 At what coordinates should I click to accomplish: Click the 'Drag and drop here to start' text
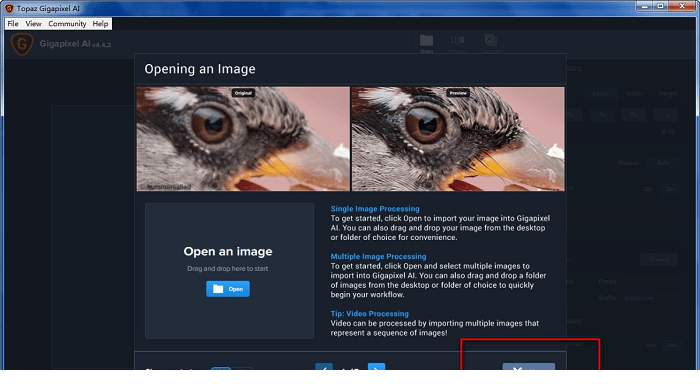228,269
